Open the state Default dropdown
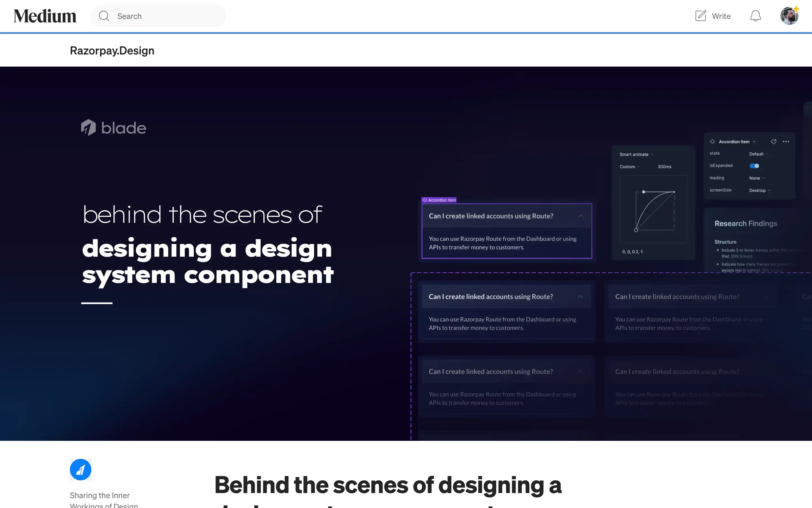Image resolution: width=812 pixels, height=508 pixels. (x=759, y=154)
